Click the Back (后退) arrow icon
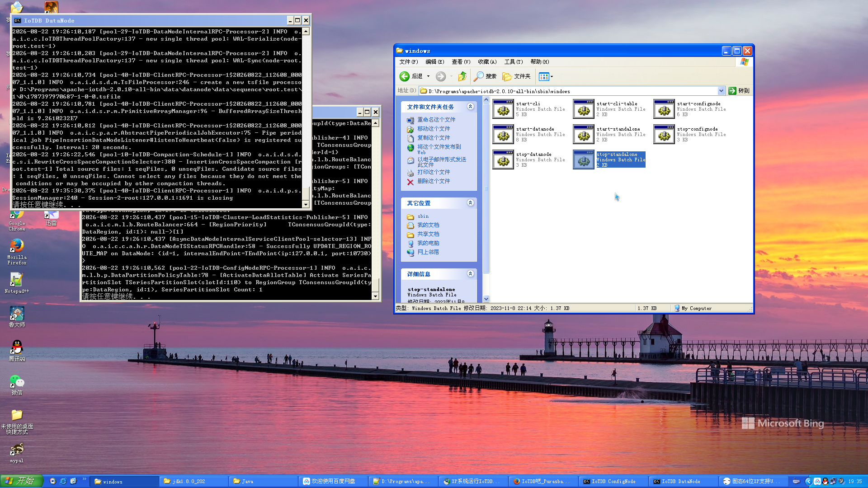Image resolution: width=868 pixels, height=488 pixels. point(405,76)
